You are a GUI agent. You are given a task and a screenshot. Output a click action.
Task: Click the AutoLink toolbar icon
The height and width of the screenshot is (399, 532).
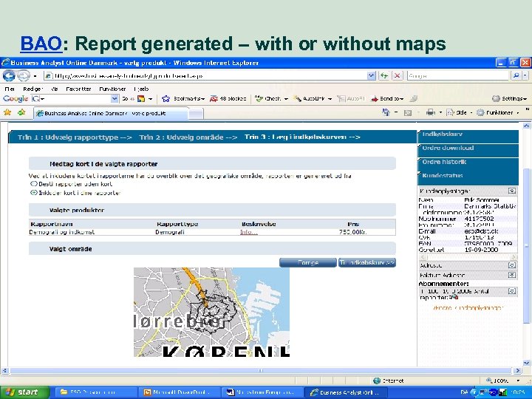click(297, 99)
